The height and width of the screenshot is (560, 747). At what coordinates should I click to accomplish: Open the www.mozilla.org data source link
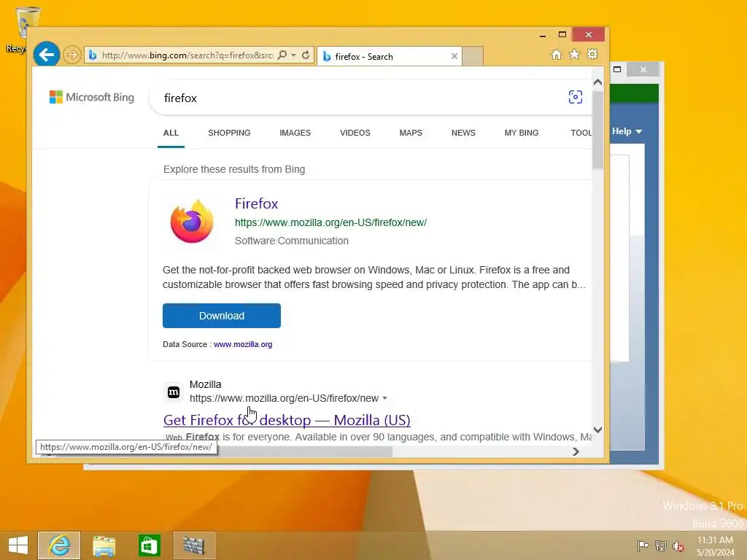pos(243,344)
